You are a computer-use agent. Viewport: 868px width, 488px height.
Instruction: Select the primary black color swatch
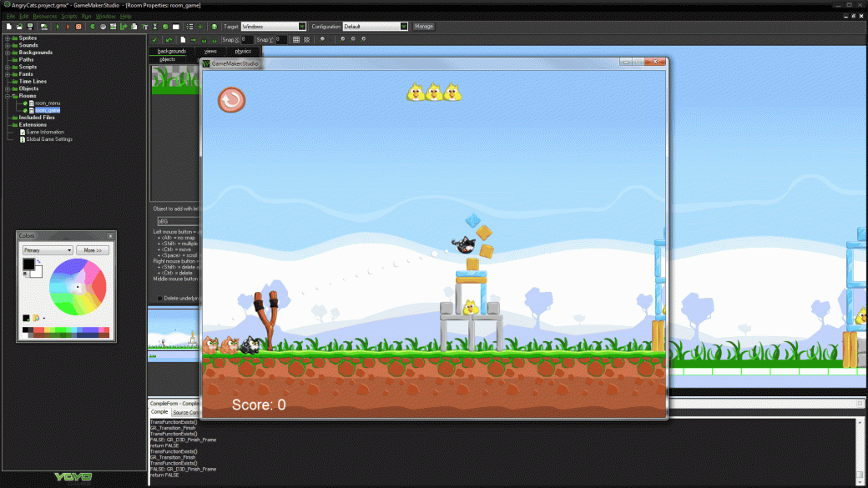click(28, 264)
